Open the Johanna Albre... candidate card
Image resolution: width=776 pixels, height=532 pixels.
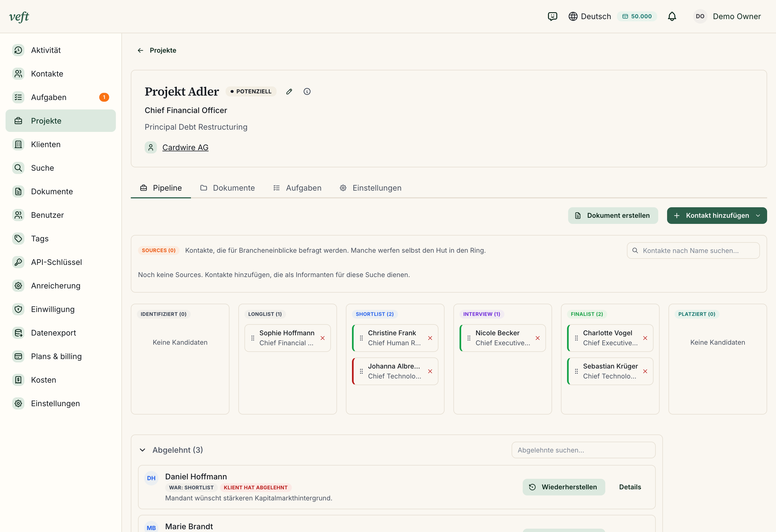395,372
